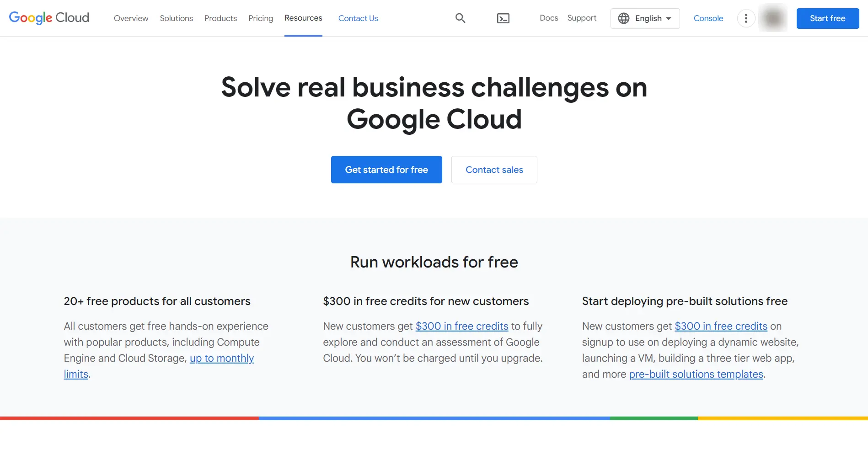868x449 pixels.
Task: Click the Start free button
Action: (x=828, y=18)
